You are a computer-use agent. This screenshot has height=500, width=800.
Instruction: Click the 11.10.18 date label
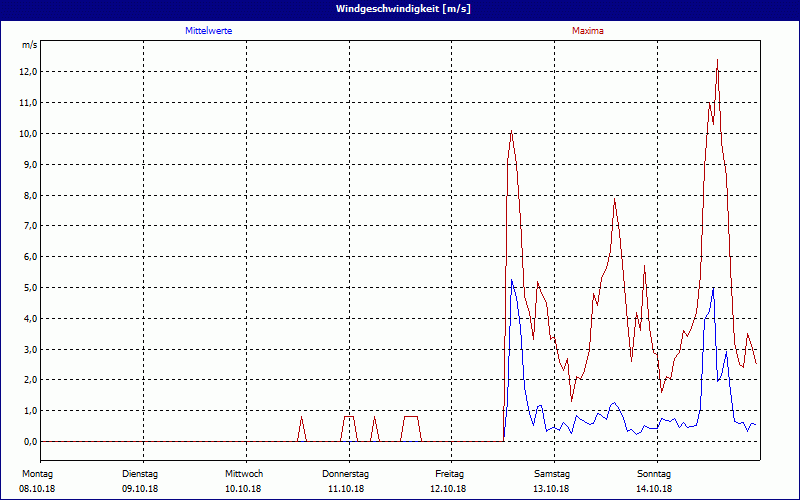click(346, 489)
